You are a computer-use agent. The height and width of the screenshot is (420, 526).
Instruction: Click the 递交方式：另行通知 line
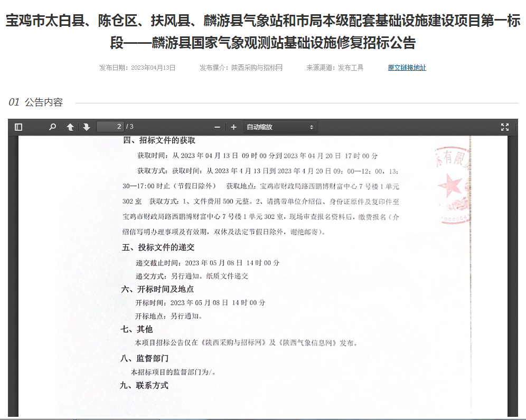[x=192, y=276]
